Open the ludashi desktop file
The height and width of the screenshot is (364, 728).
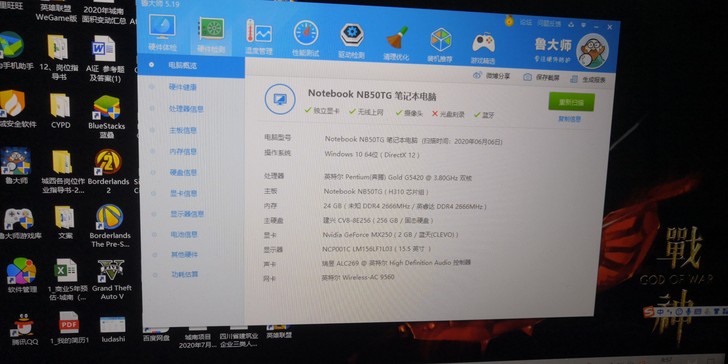(113, 329)
